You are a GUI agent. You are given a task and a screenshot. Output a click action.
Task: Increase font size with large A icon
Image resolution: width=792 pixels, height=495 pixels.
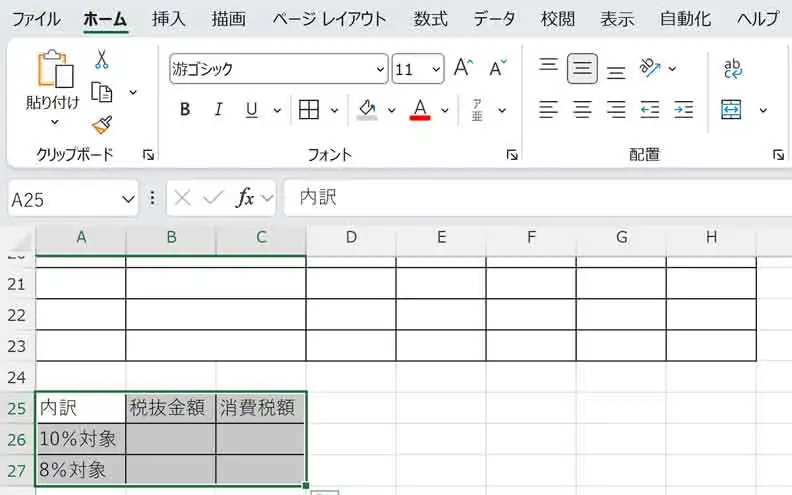tap(462, 68)
